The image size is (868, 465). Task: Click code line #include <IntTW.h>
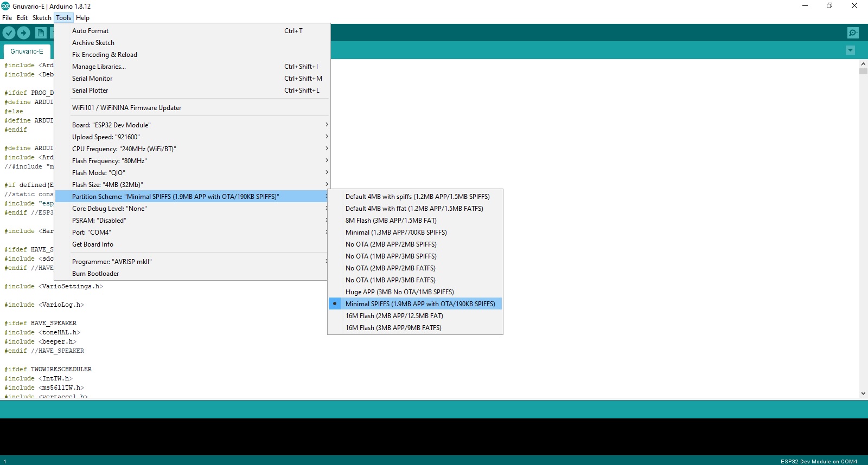point(39,379)
